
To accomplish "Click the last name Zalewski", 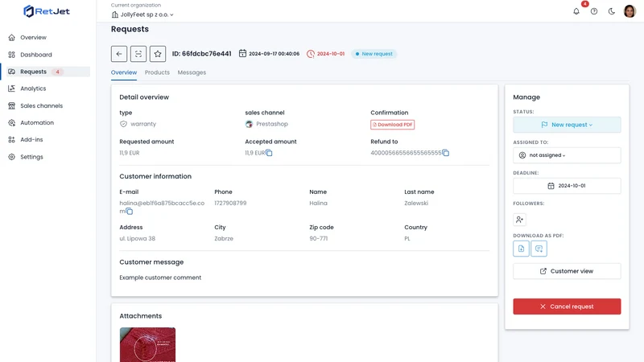I will click(x=416, y=204).
